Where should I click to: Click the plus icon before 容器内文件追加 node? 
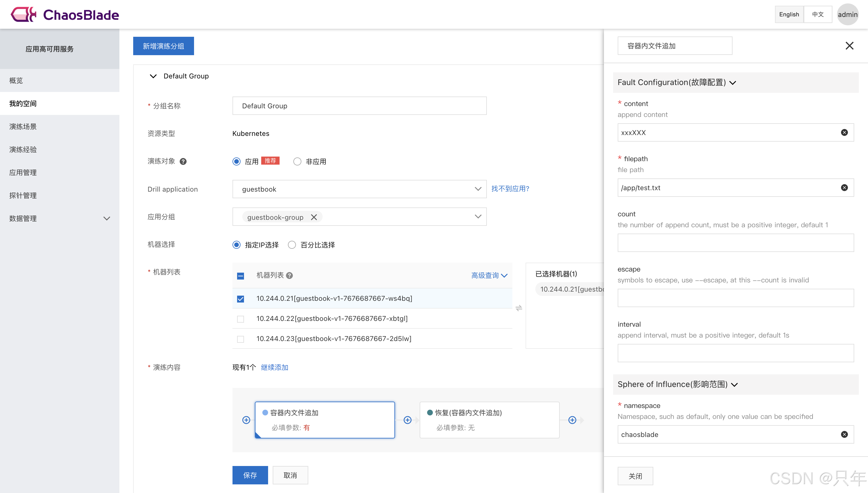tap(246, 420)
